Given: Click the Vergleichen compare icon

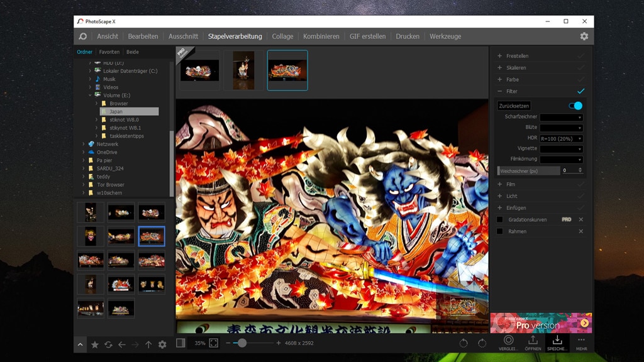Looking at the screenshot, I should coord(508,343).
